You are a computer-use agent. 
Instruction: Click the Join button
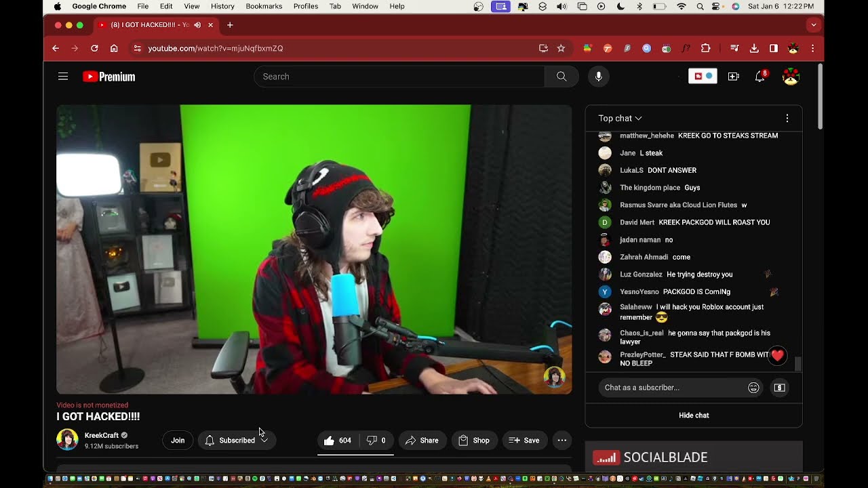(x=178, y=441)
